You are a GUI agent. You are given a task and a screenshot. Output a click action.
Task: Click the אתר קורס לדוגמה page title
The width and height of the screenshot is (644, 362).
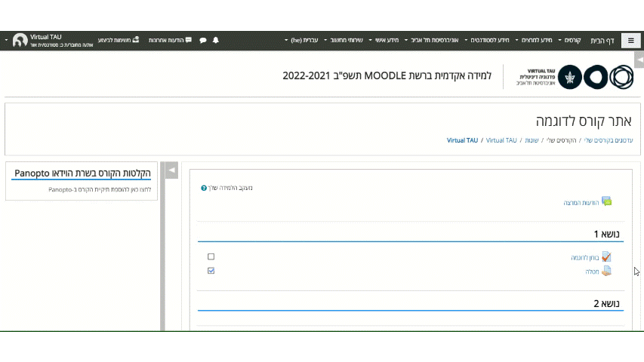584,121
